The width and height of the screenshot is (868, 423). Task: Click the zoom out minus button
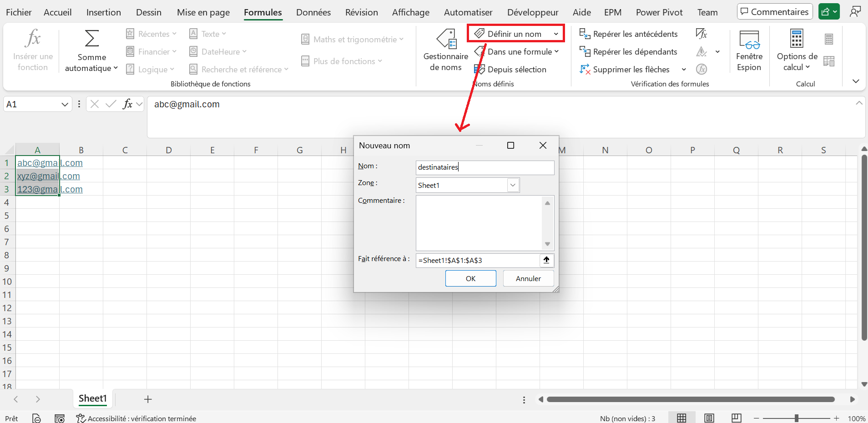pos(757,418)
